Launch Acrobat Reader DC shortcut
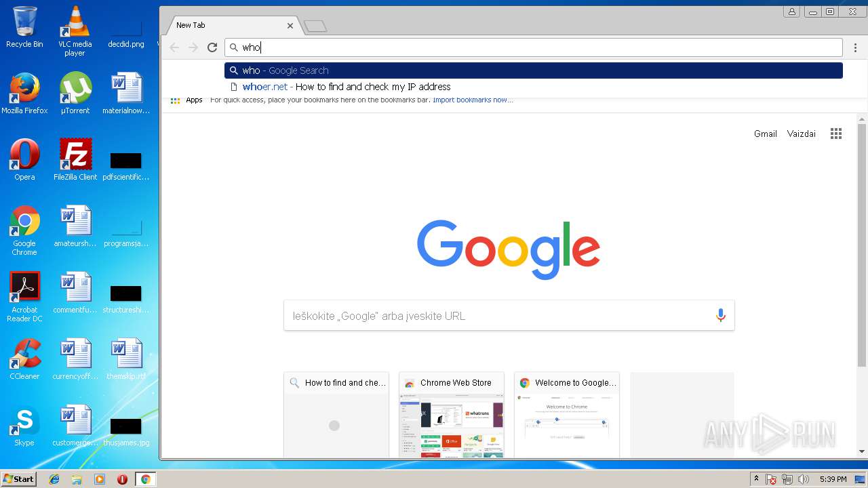This screenshot has width=868, height=488. (24, 297)
